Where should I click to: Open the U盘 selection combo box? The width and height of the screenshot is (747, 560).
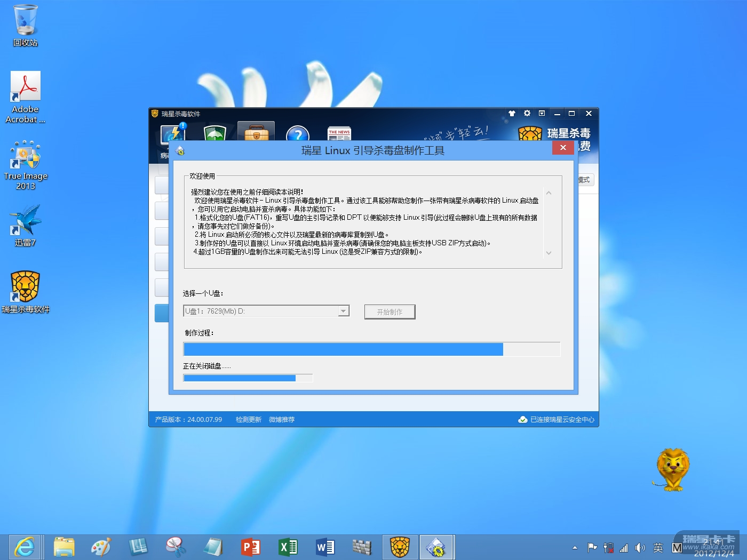[x=266, y=311]
